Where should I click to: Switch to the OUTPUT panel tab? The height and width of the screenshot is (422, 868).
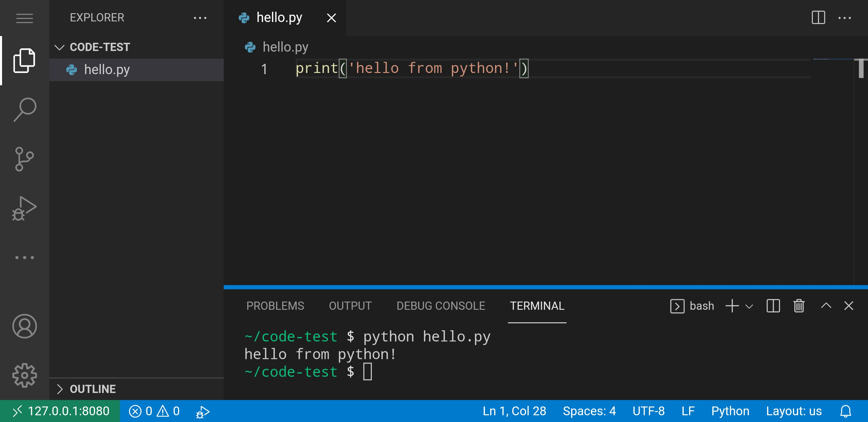point(350,305)
